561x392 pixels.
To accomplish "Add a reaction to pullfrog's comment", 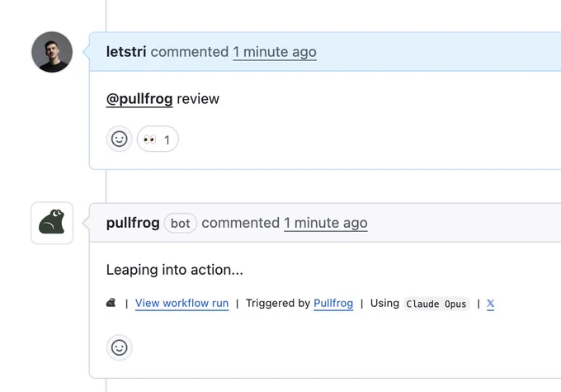I will click(x=119, y=347).
